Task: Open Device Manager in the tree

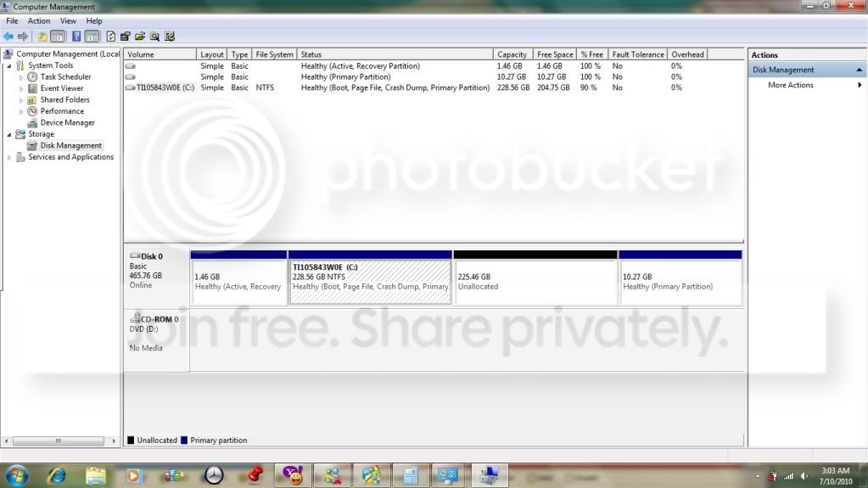Action: tap(67, 123)
